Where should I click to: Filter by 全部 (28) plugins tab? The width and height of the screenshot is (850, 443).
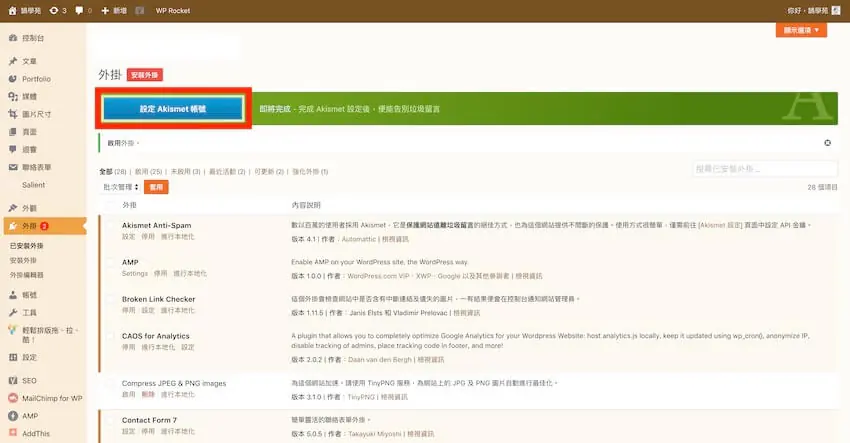113,171
